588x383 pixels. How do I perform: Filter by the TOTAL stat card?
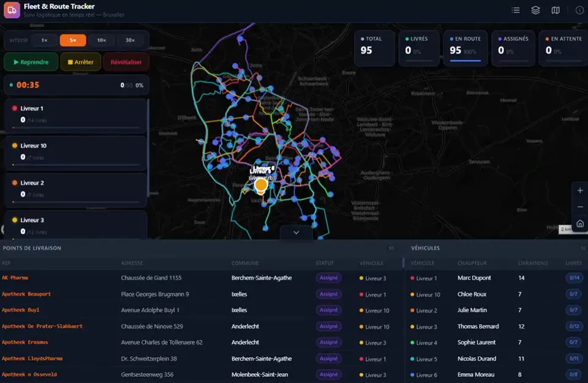point(374,48)
